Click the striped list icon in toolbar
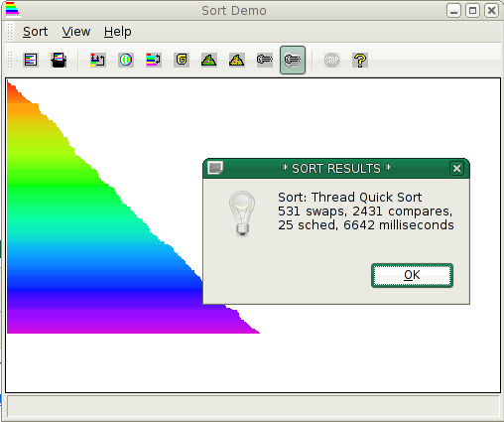 pos(31,61)
